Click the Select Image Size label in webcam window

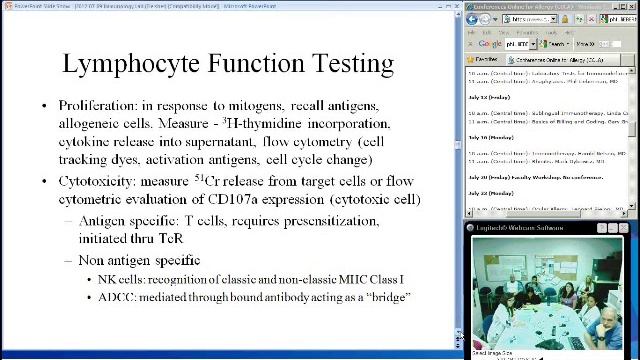tap(492, 353)
